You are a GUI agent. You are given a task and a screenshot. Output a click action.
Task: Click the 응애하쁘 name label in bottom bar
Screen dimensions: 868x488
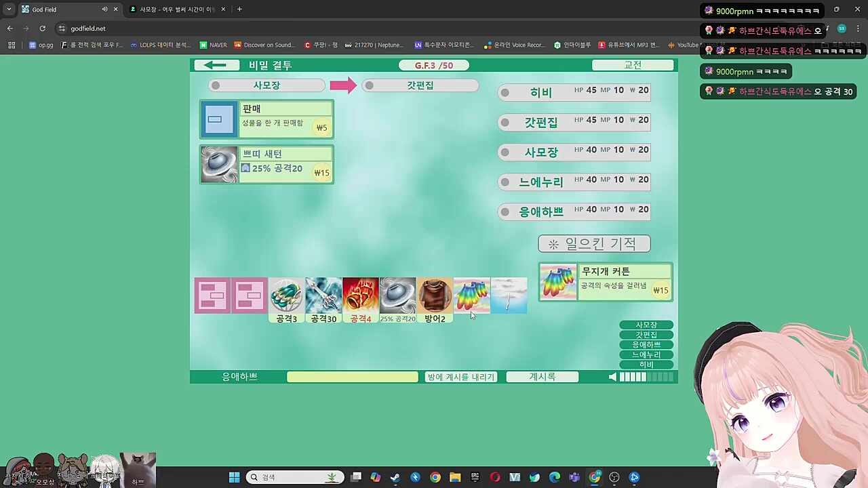239,377
